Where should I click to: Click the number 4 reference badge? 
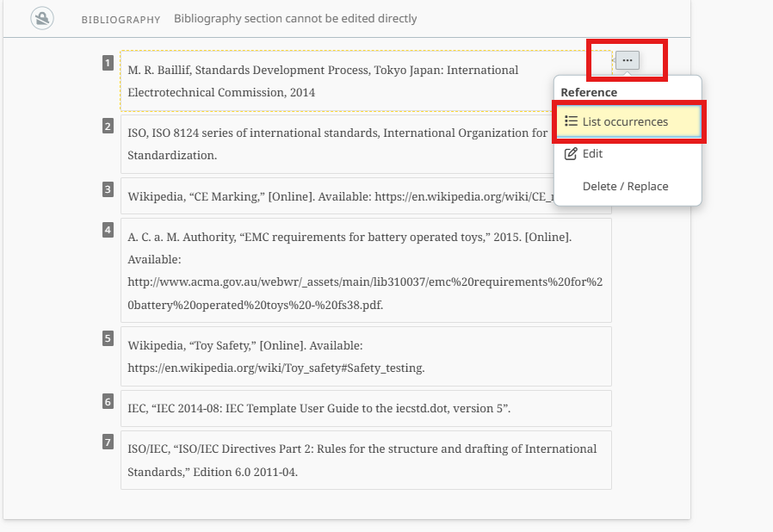click(x=108, y=230)
